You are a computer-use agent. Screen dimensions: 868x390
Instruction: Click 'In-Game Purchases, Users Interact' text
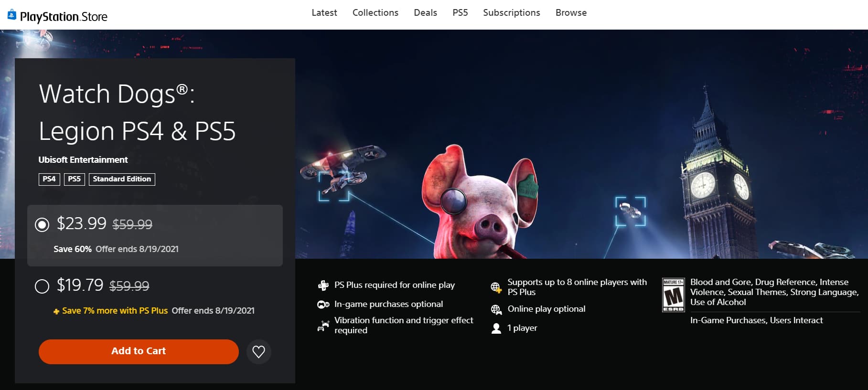pos(757,320)
